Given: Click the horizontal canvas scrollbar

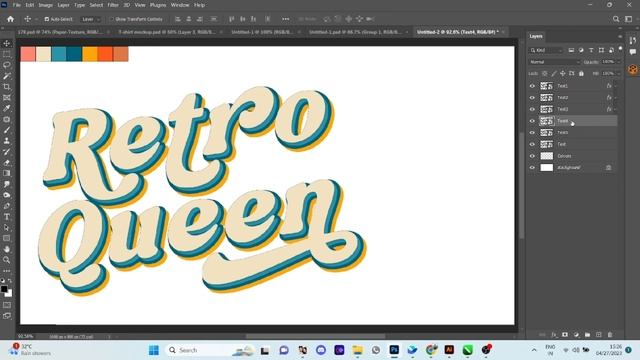Looking at the screenshot, I should click(316, 337).
